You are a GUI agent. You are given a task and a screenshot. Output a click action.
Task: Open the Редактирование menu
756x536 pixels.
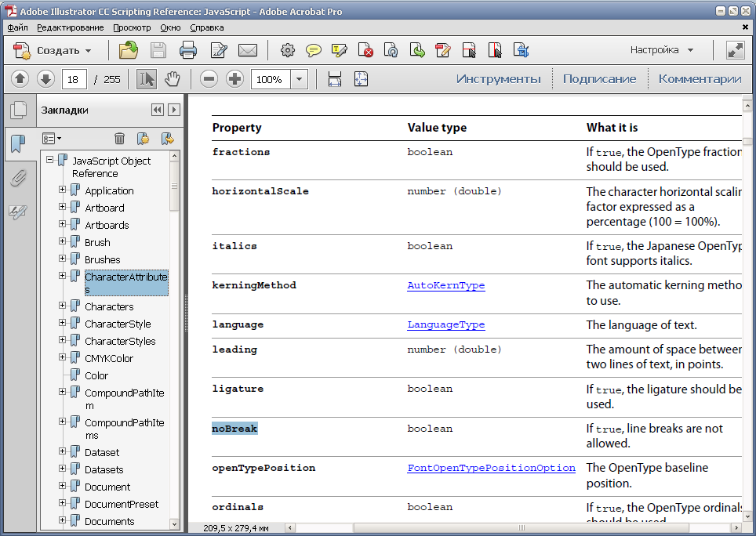coord(71,27)
